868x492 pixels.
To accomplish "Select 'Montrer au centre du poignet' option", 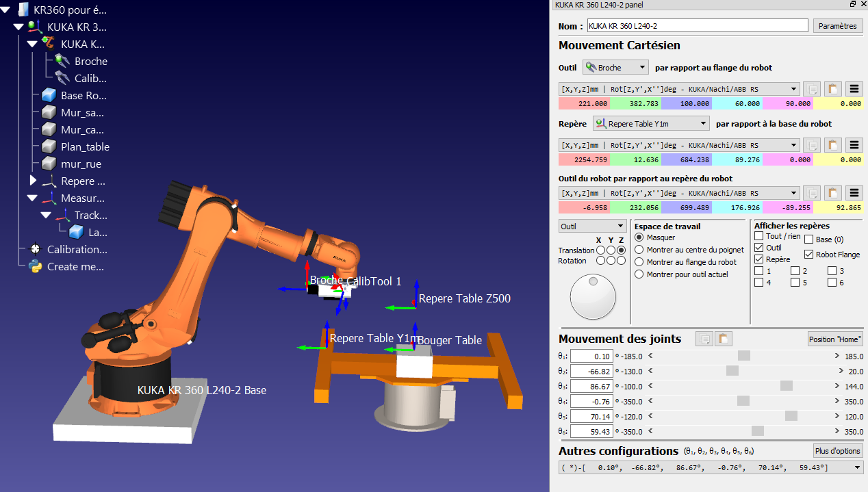I will [x=639, y=250].
